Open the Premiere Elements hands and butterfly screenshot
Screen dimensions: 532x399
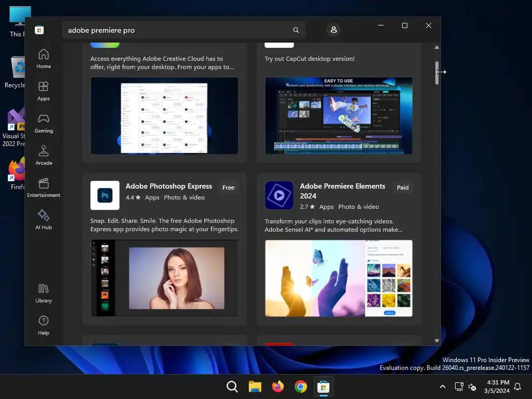[x=339, y=278]
